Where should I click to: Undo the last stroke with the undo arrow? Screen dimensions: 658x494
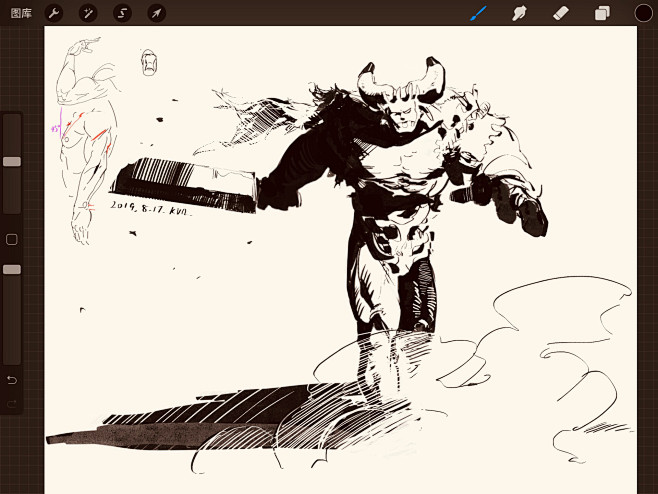[12, 380]
